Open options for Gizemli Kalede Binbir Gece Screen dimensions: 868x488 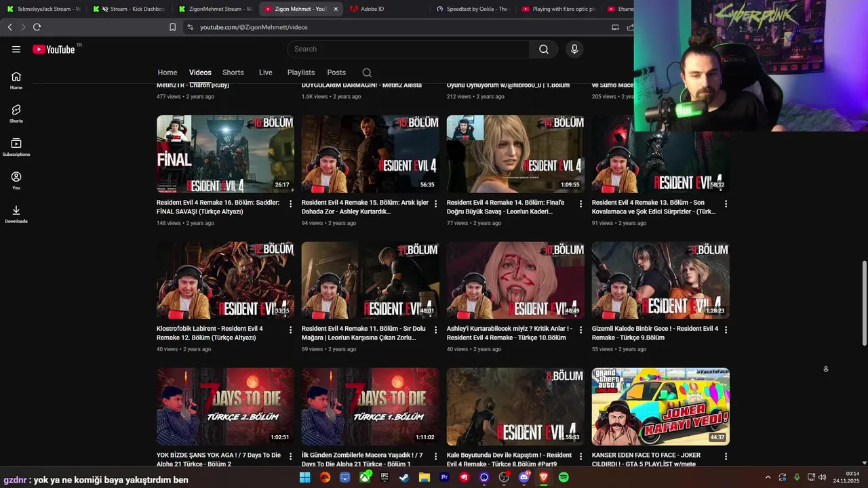tap(726, 329)
